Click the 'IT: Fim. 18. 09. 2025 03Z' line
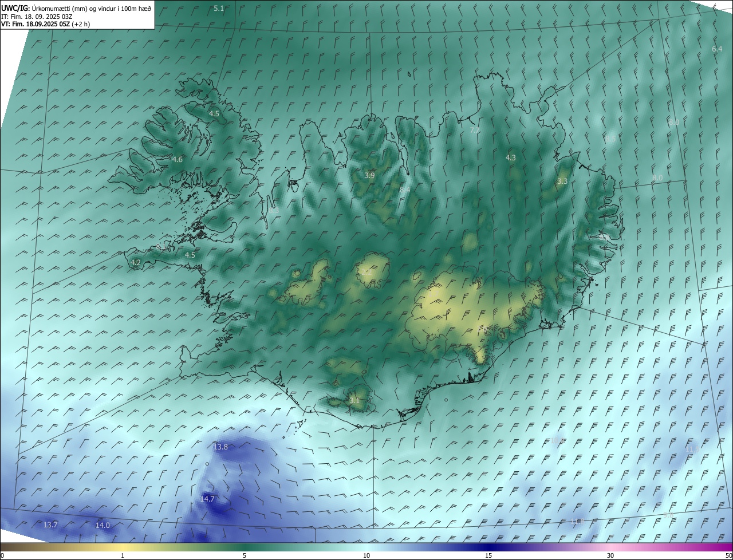The height and width of the screenshot is (560, 733). click(37, 17)
